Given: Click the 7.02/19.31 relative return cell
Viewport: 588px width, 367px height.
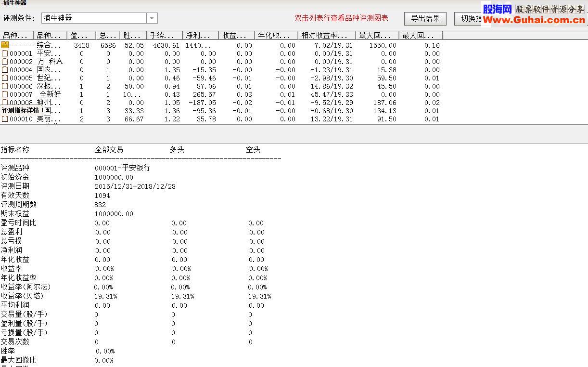Looking at the screenshot, I should [x=333, y=45].
